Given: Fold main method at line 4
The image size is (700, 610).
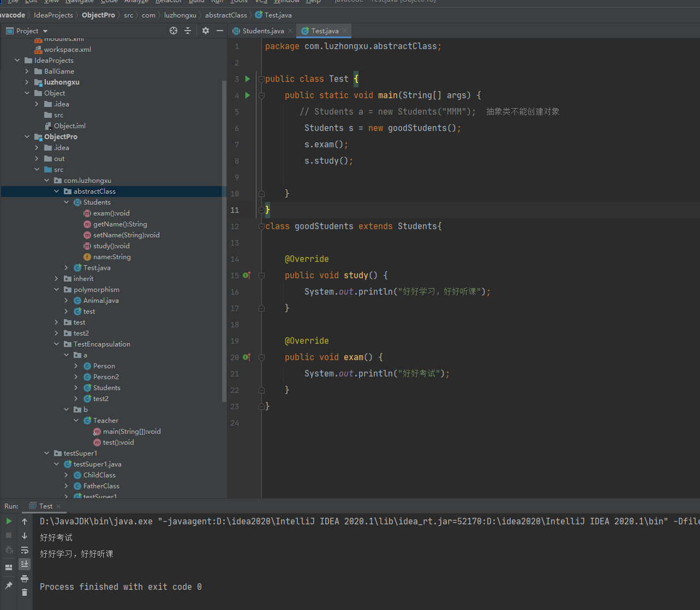Looking at the screenshot, I should [x=261, y=95].
